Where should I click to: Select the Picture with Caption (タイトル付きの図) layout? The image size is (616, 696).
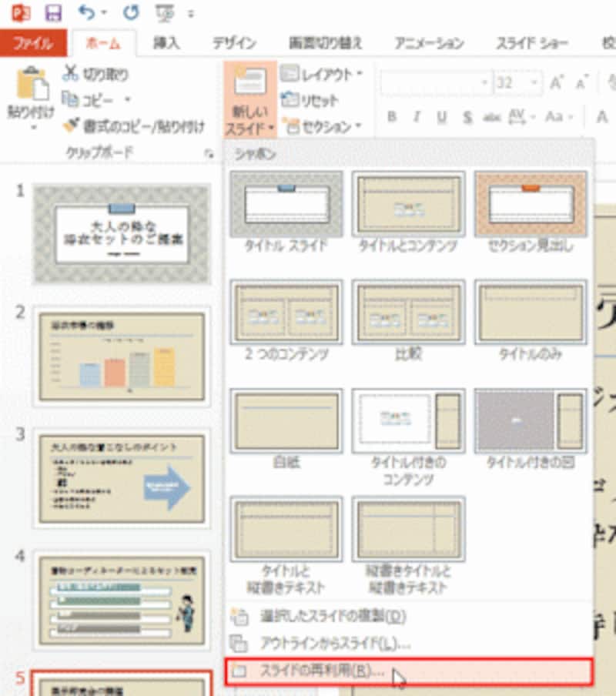point(531,430)
